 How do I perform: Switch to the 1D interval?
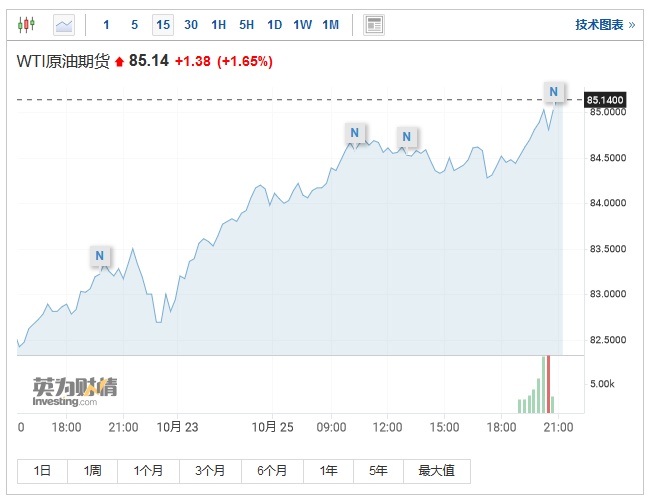click(274, 24)
